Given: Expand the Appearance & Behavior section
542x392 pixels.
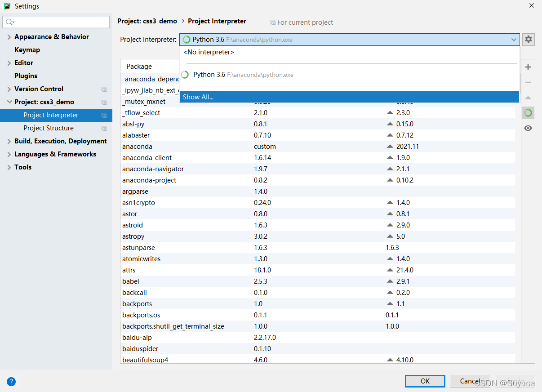Looking at the screenshot, I should [x=9, y=37].
